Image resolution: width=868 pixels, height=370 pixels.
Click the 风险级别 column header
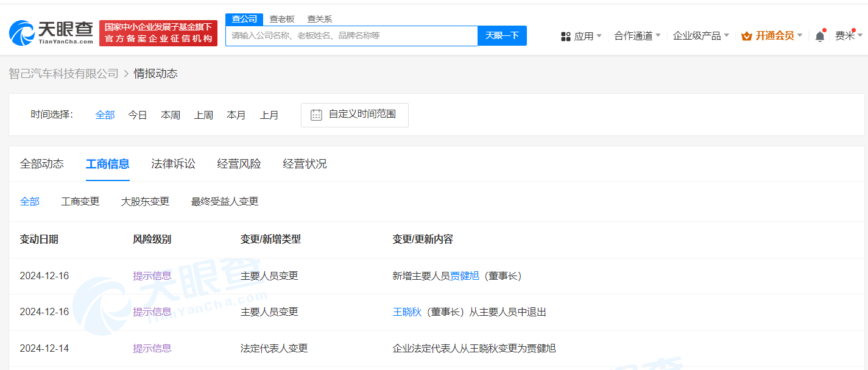152,239
